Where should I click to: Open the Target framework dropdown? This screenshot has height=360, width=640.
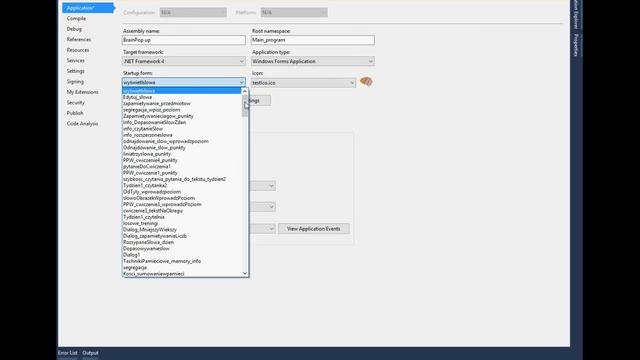(x=184, y=61)
